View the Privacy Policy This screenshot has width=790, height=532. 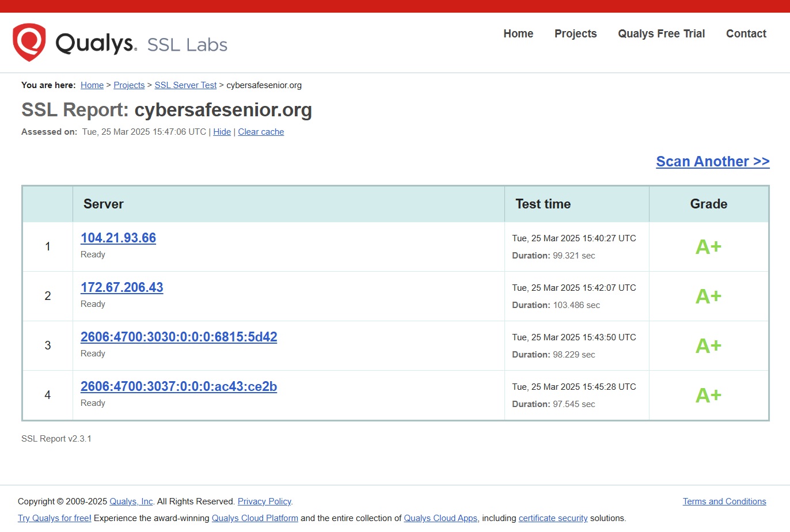click(x=264, y=501)
